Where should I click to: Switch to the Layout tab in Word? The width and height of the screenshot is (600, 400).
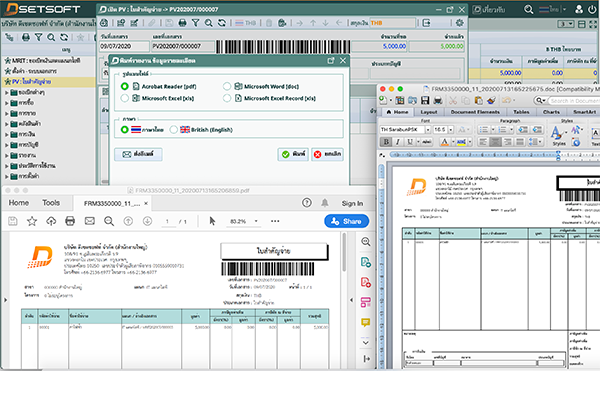429,113
